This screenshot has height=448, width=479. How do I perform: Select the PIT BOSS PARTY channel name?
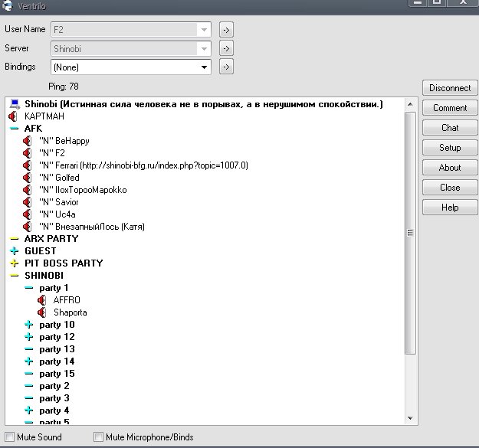[64, 263]
